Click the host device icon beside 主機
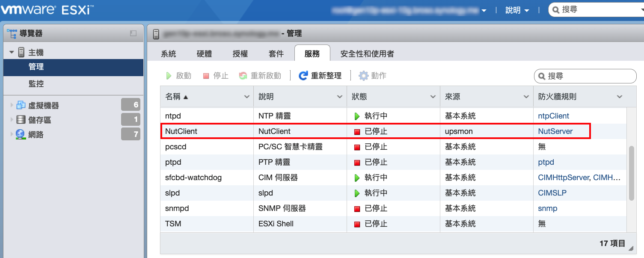644x258 pixels. pos(21,53)
